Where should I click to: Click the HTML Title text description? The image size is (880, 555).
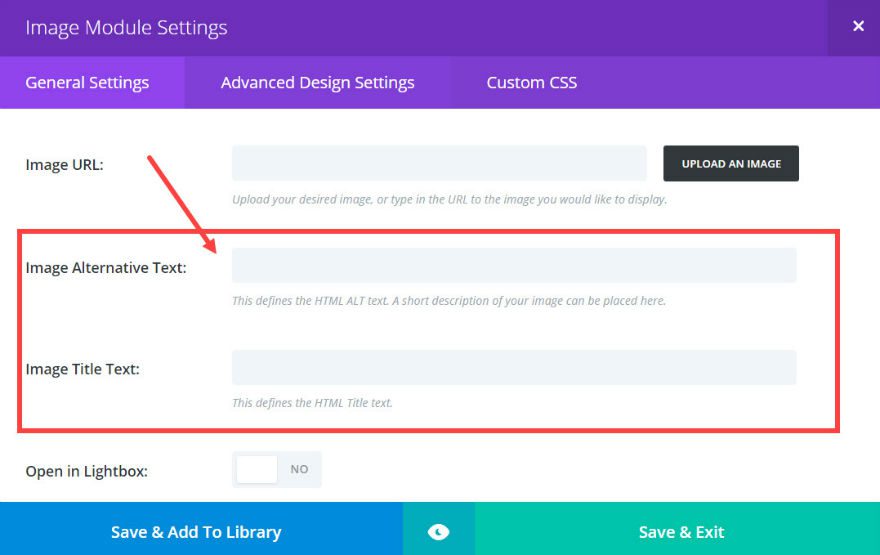pos(312,403)
